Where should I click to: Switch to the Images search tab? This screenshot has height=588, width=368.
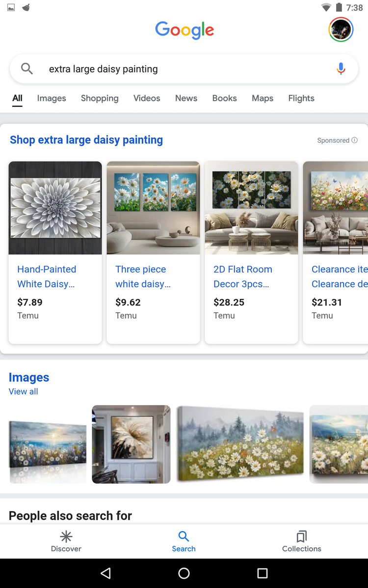[52, 98]
